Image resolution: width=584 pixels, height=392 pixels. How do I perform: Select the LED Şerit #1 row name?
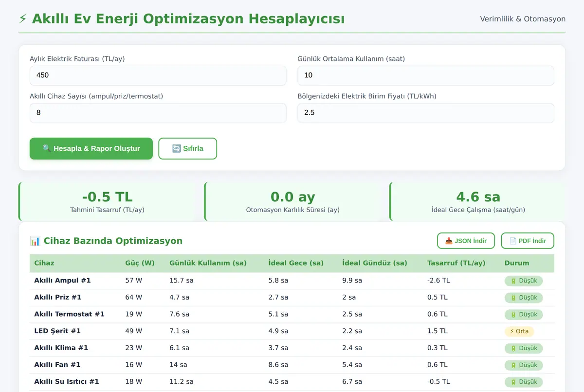pos(57,331)
